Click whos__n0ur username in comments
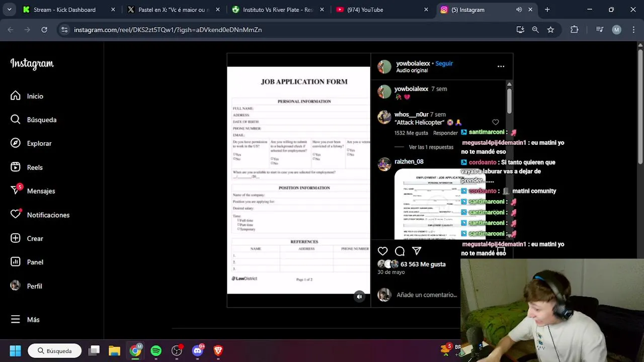The image size is (644, 362). 411,114
